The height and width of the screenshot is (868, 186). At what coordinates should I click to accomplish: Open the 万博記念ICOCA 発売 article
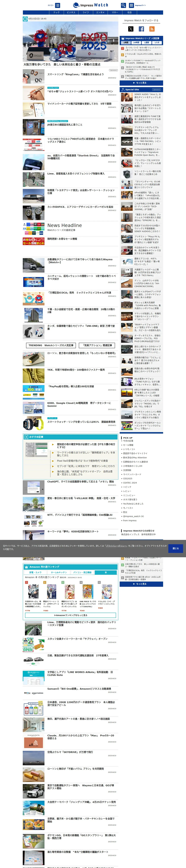(79, 293)
